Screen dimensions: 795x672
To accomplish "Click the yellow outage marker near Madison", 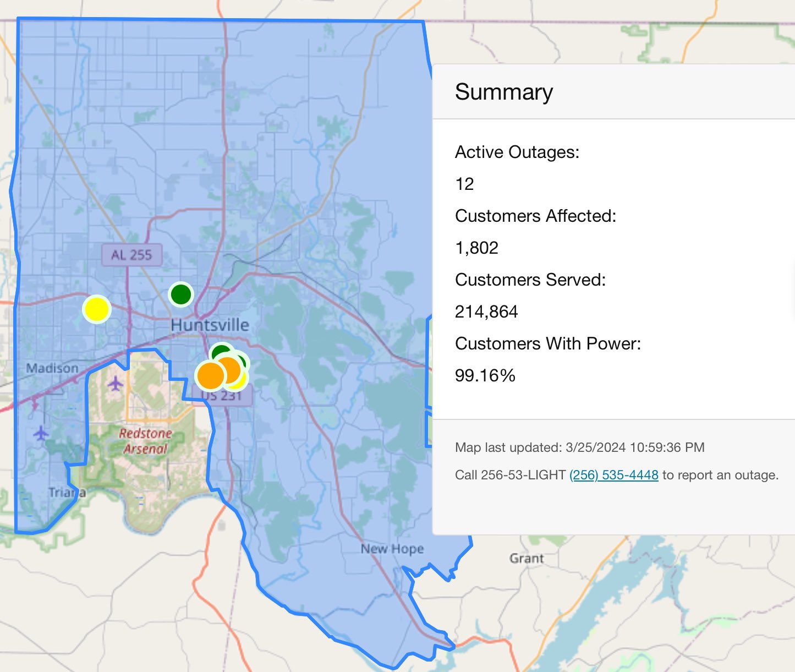I will (x=97, y=309).
